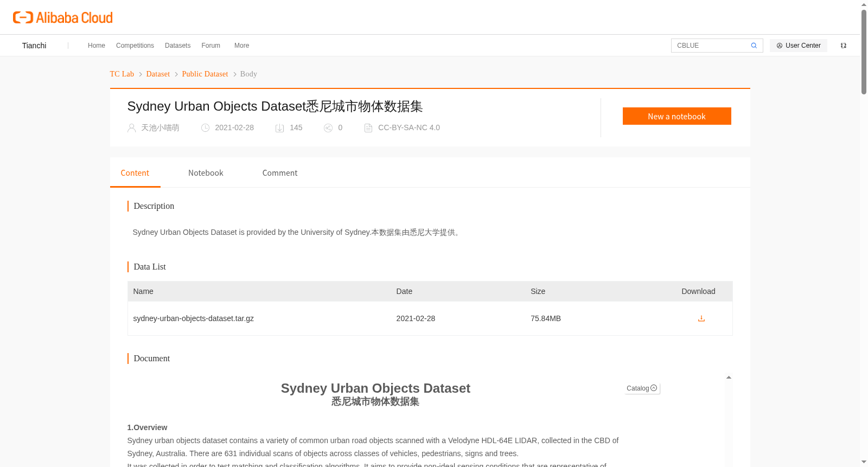Click the author avatar icon beside 天池小喵萌

[x=131, y=128]
